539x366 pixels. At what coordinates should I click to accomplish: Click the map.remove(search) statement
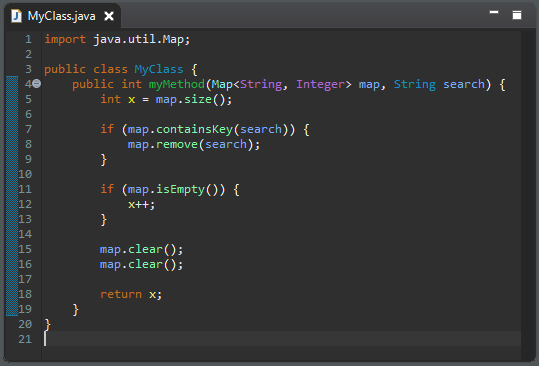[194, 144]
